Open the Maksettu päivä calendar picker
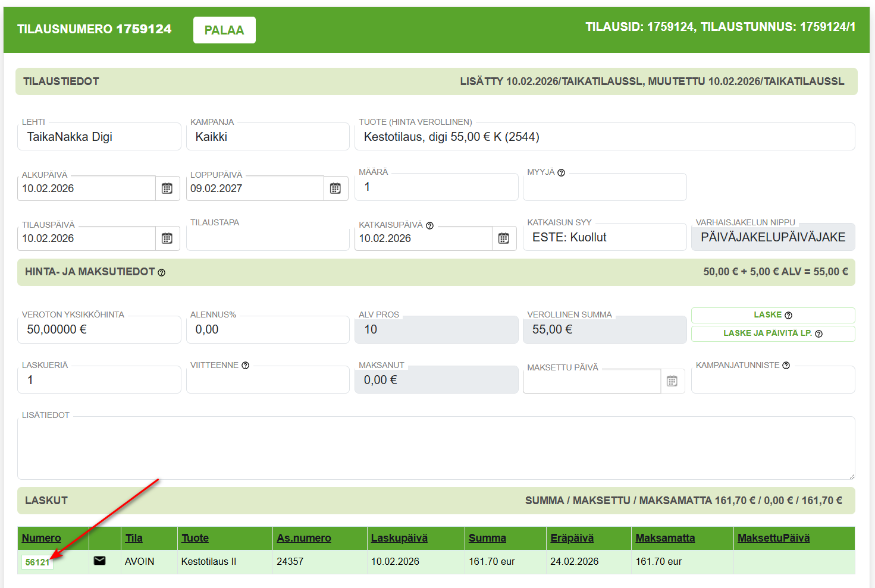Viewport: 875px width, 588px height. (672, 381)
